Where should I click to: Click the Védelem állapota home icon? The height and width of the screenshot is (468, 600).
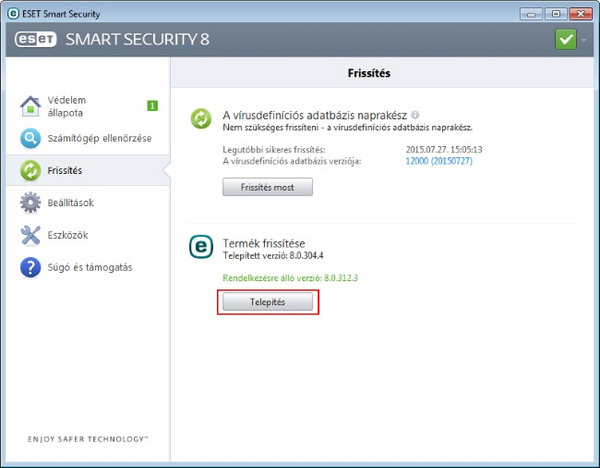pyautogui.click(x=32, y=105)
